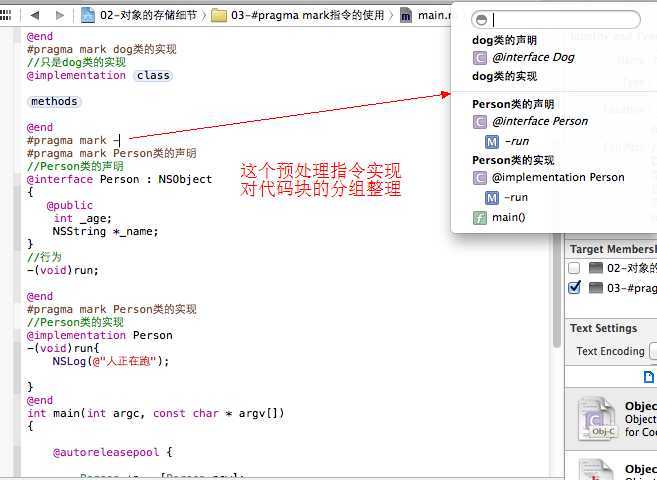Open the 03-#pragma mark指令的使用 folder breadcrumb

(297, 15)
